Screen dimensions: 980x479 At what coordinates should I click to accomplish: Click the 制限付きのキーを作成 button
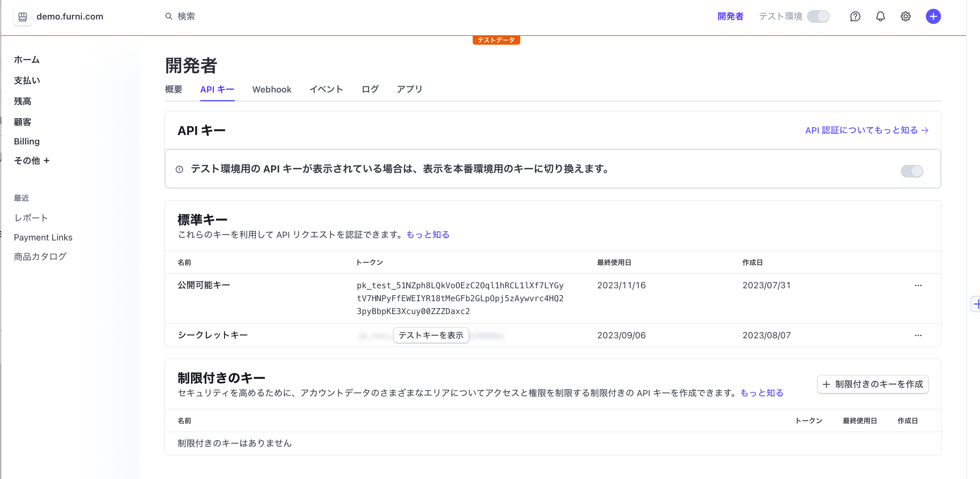(x=873, y=384)
